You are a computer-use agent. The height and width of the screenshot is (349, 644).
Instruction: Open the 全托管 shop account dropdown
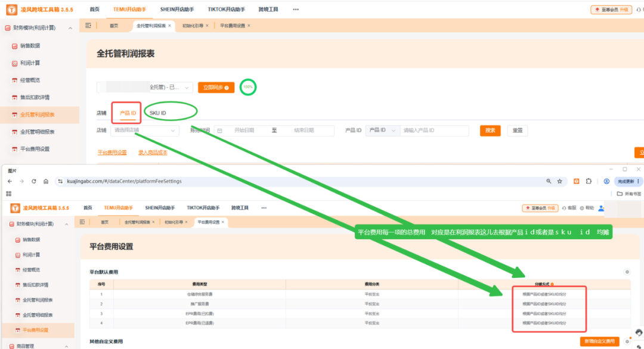coord(144,88)
